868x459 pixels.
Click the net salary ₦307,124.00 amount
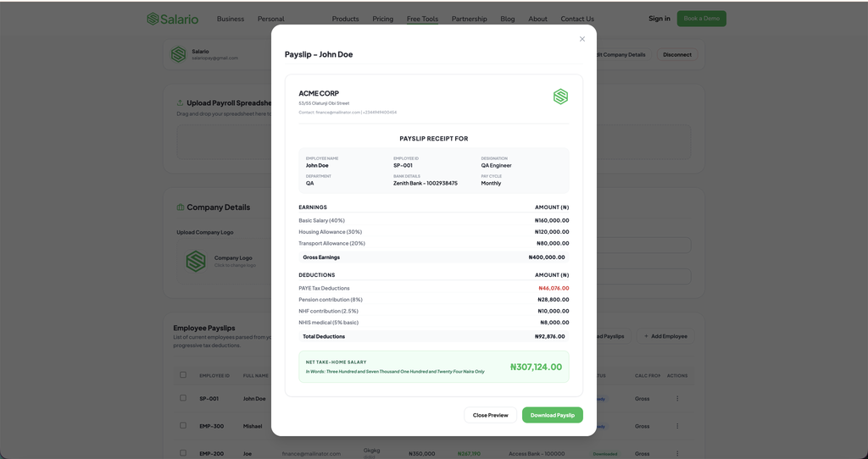(536, 367)
